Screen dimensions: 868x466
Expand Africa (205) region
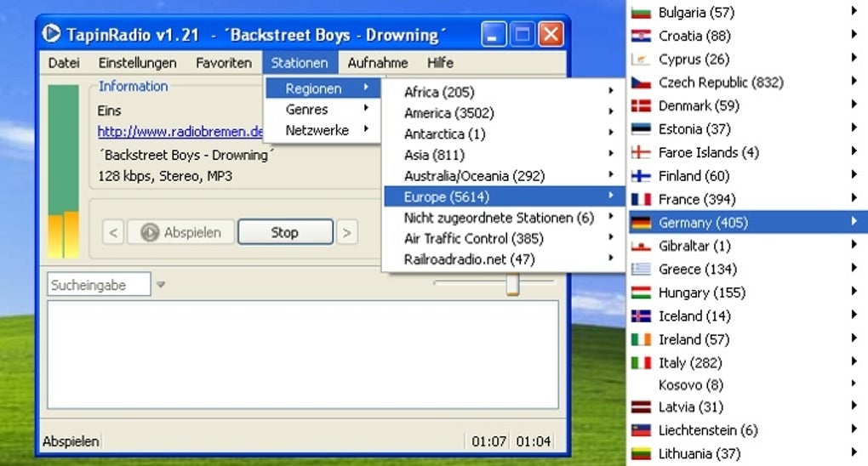(504, 92)
